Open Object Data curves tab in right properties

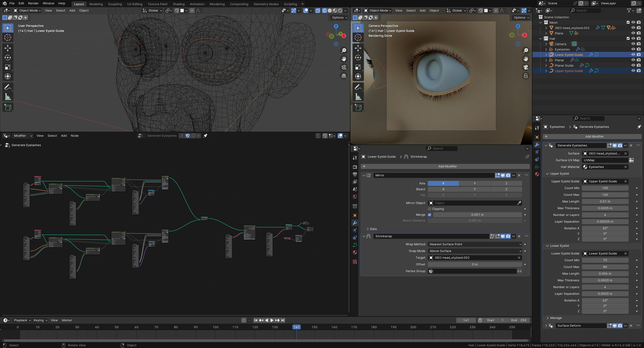tap(537, 167)
